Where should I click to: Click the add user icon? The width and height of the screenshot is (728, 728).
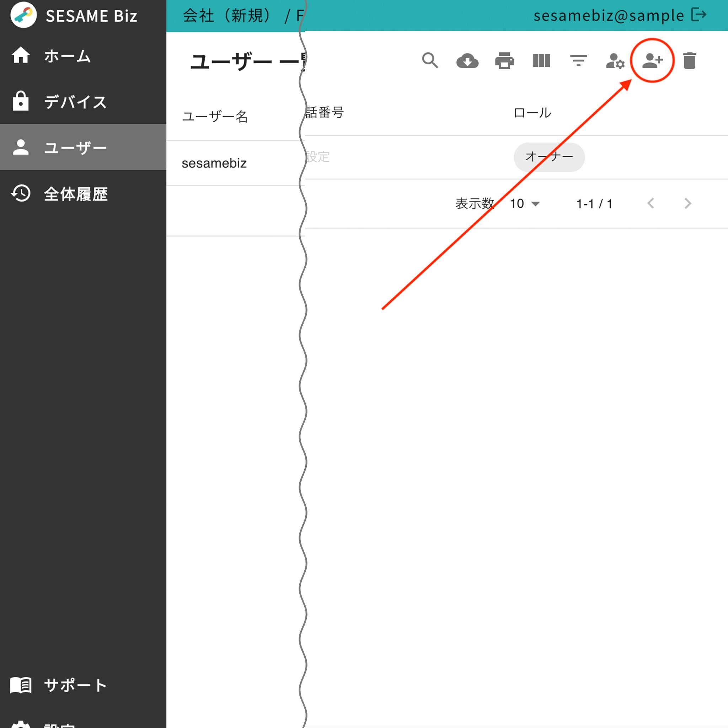(652, 60)
